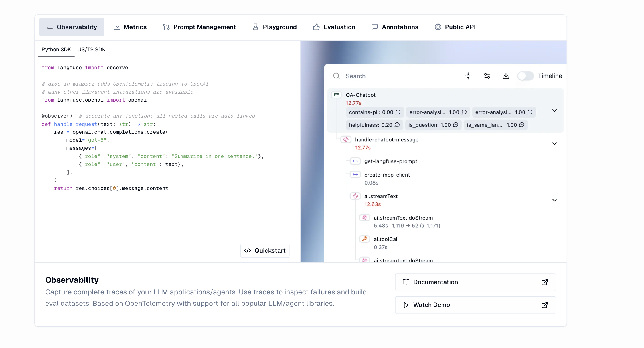Screen dimensions: 644x348
Task: Select the Evaluation thumbs-up icon
Action: tap(316, 27)
